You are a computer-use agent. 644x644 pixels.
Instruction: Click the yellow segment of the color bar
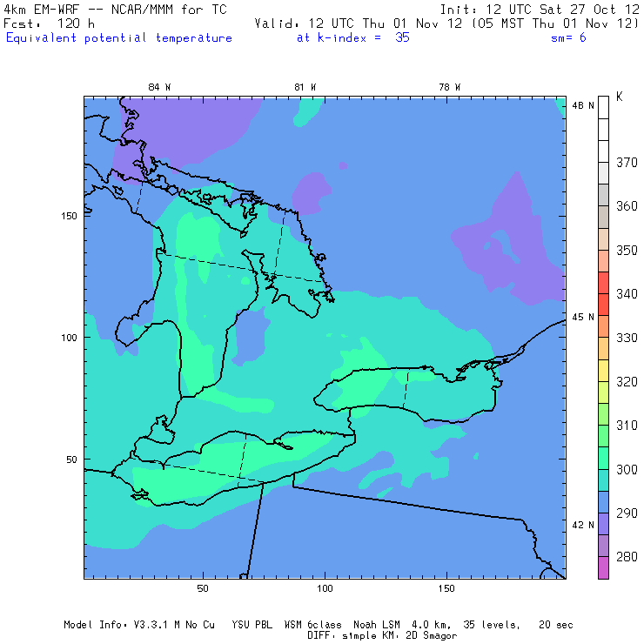[603, 371]
